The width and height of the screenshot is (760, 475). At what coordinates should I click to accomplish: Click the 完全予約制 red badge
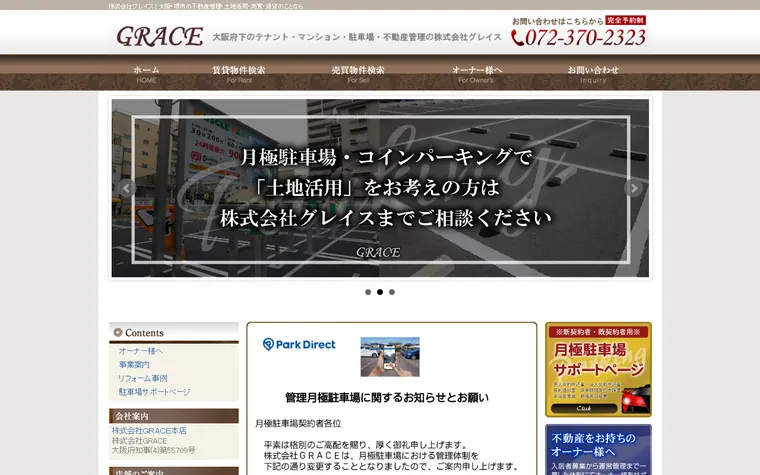626,20
